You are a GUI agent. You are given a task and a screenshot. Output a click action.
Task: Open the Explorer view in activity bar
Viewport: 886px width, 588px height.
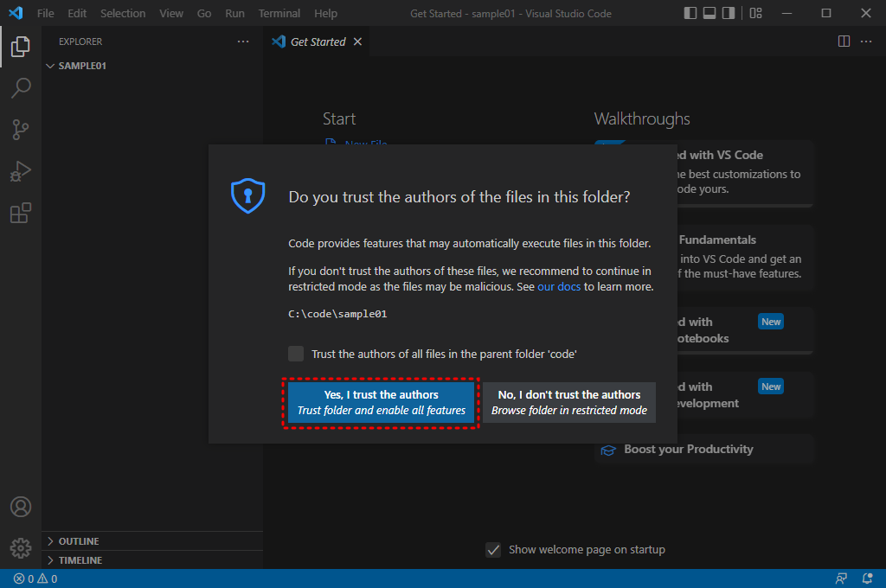click(x=21, y=47)
